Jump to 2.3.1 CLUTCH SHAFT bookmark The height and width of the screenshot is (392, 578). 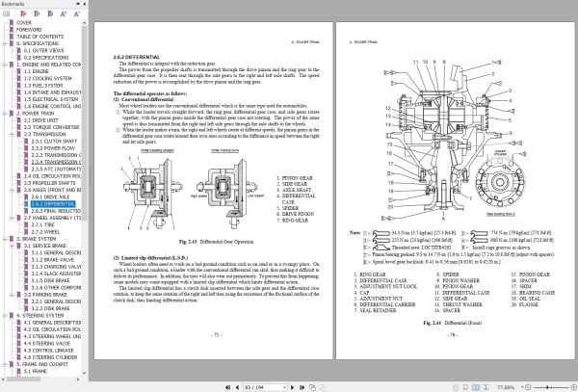click(54, 142)
